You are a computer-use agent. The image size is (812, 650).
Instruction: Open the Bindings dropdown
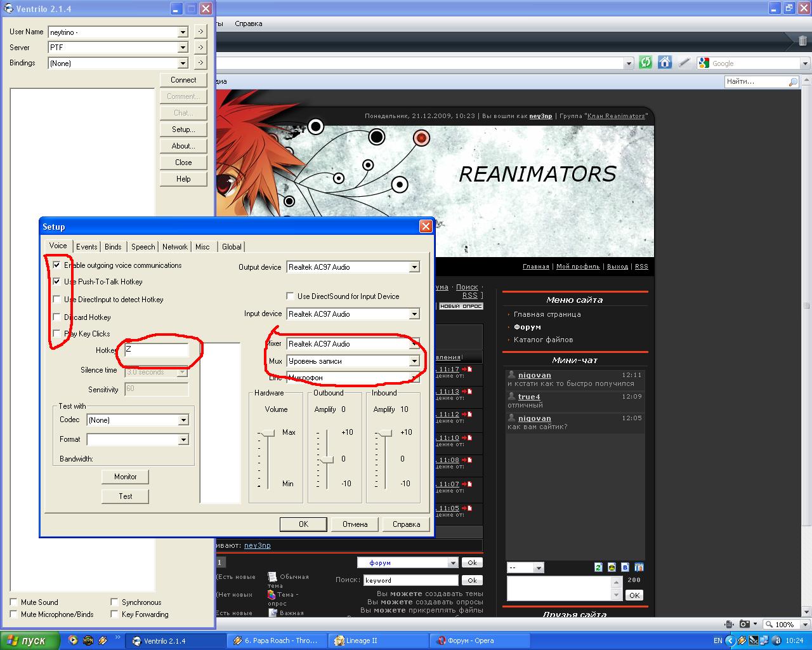tap(183, 63)
